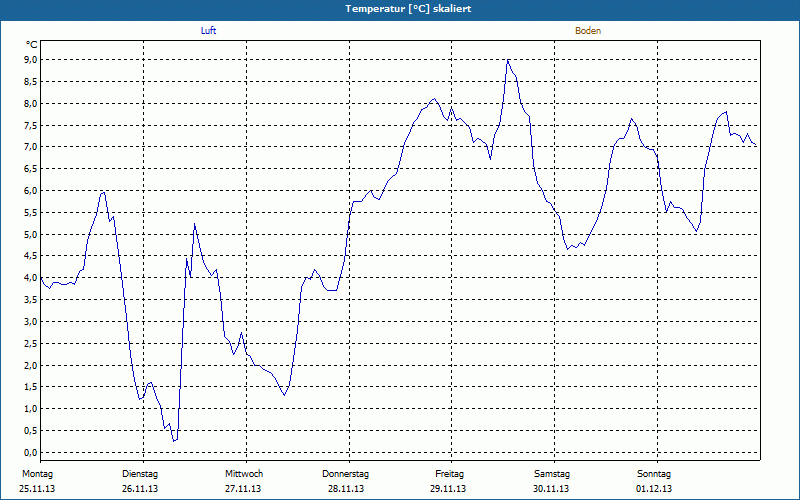Click the date 25.11.13
800x500 pixels.
point(37,489)
